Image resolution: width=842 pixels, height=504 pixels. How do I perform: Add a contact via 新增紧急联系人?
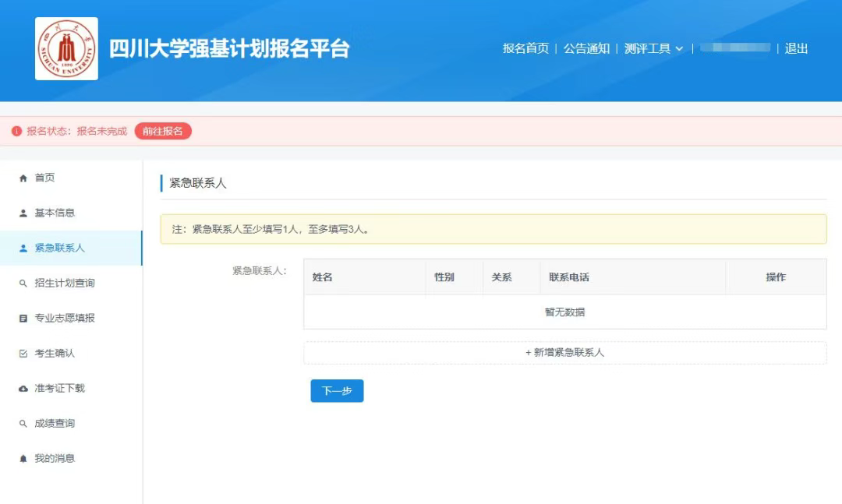coord(564,353)
